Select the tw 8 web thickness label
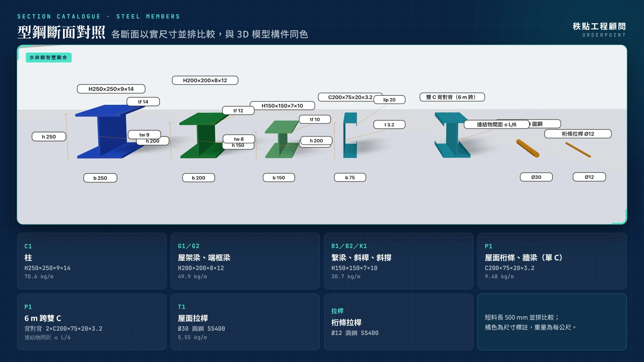The image size is (644, 362). click(239, 139)
